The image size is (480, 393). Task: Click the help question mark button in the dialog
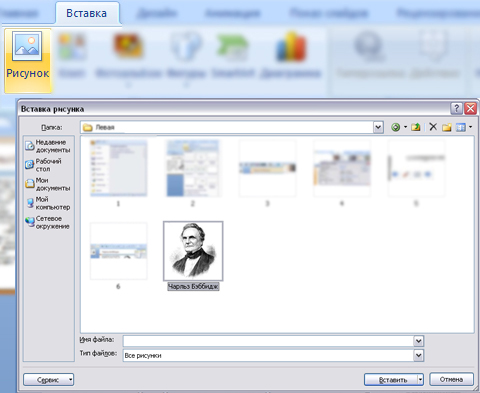click(x=456, y=108)
